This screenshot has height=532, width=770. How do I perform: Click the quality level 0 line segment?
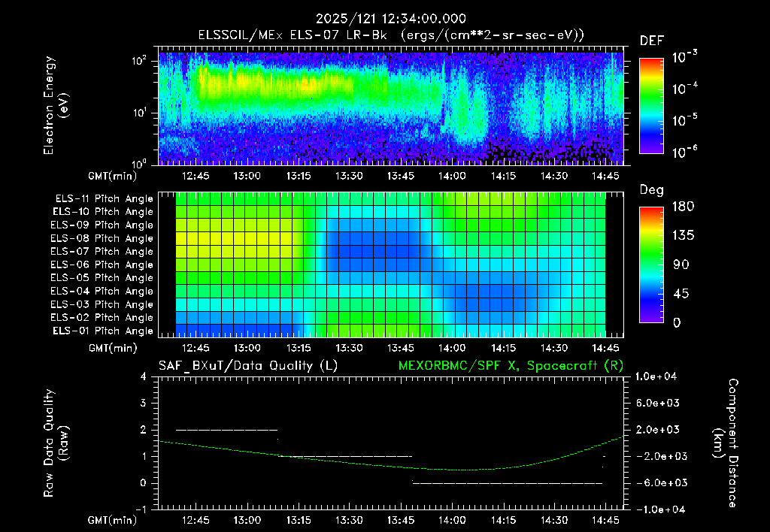coord(508,483)
